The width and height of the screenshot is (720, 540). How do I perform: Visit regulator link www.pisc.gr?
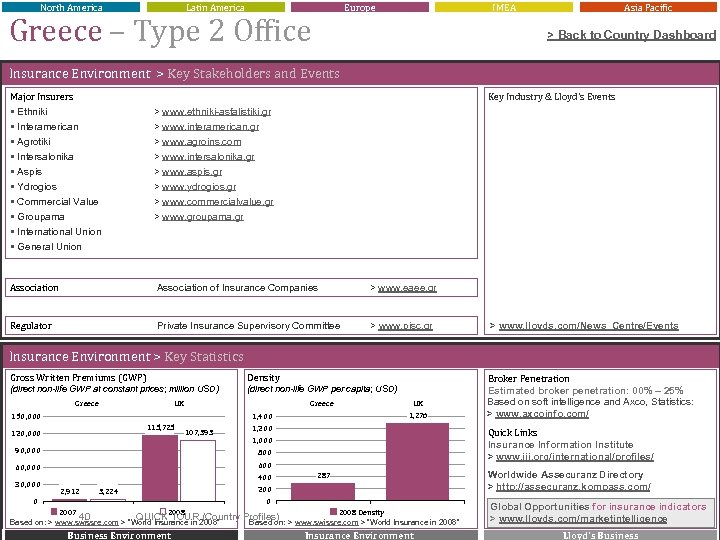click(405, 326)
